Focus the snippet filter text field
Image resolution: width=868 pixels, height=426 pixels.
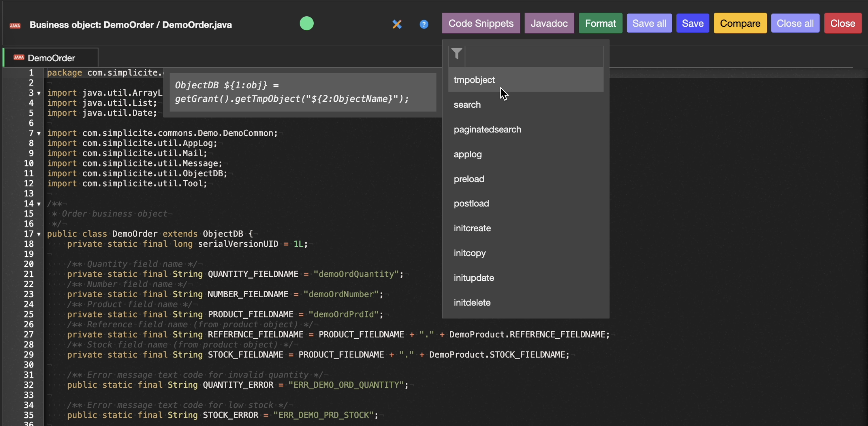click(534, 56)
